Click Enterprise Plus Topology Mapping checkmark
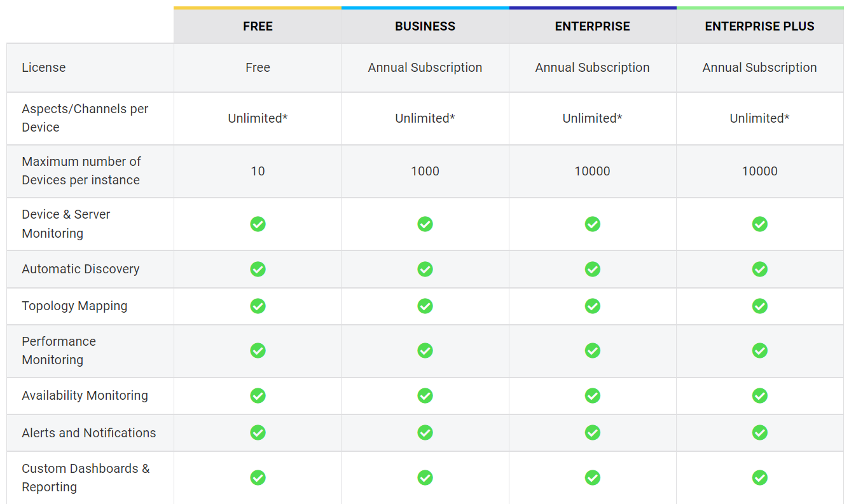The width and height of the screenshot is (849, 504). click(x=759, y=306)
